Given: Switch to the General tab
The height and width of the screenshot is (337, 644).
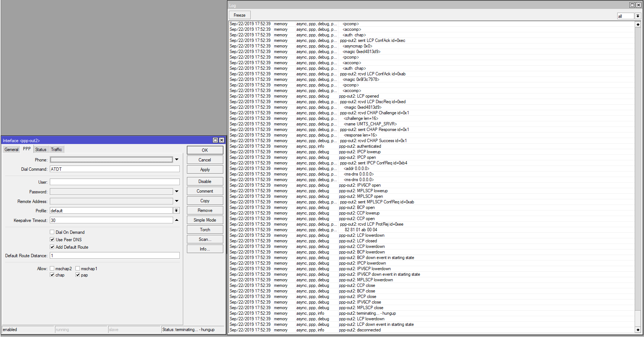Looking at the screenshot, I should tap(12, 150).
